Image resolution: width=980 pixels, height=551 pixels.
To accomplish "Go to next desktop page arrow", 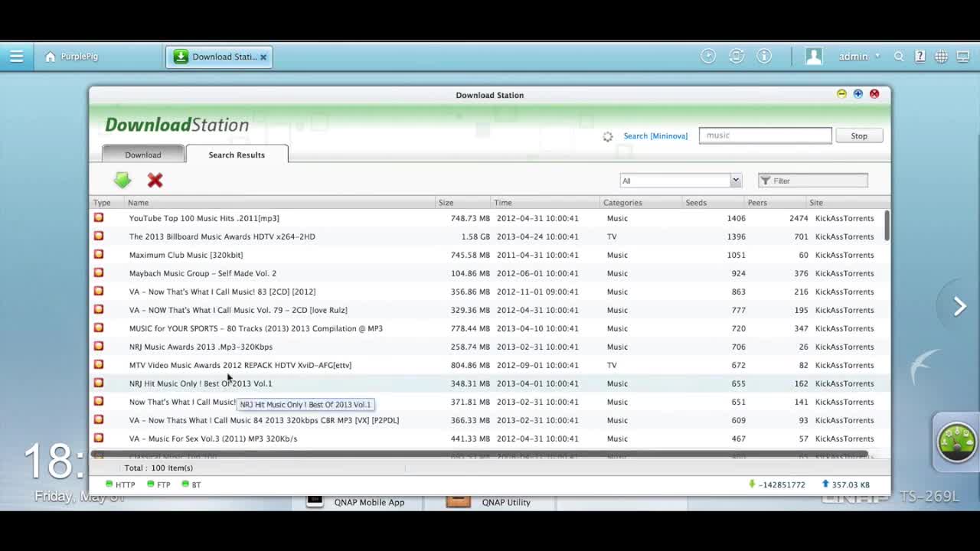I will click(959, 306).
